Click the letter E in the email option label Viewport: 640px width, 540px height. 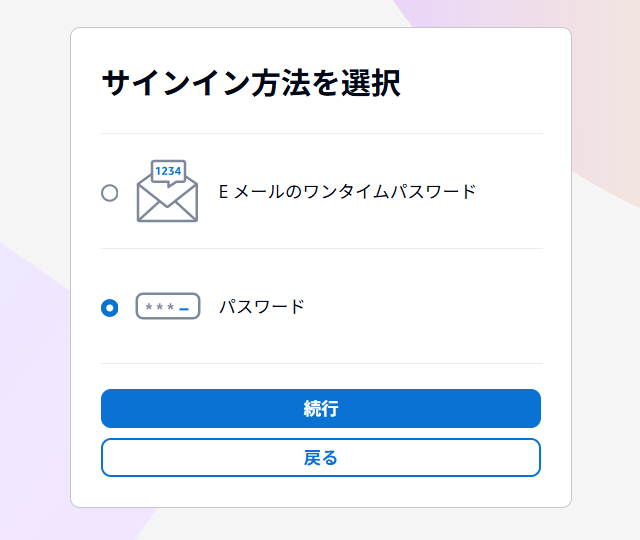224,191
